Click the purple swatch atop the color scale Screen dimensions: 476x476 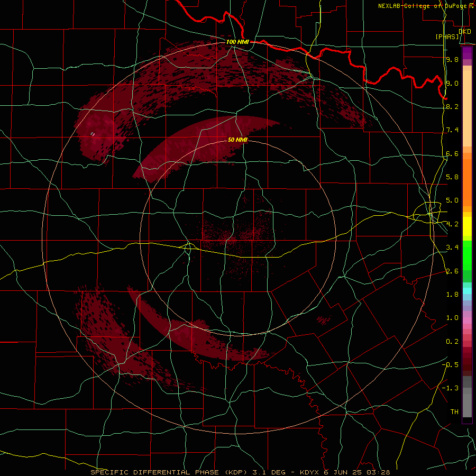[x=467, y=53]
